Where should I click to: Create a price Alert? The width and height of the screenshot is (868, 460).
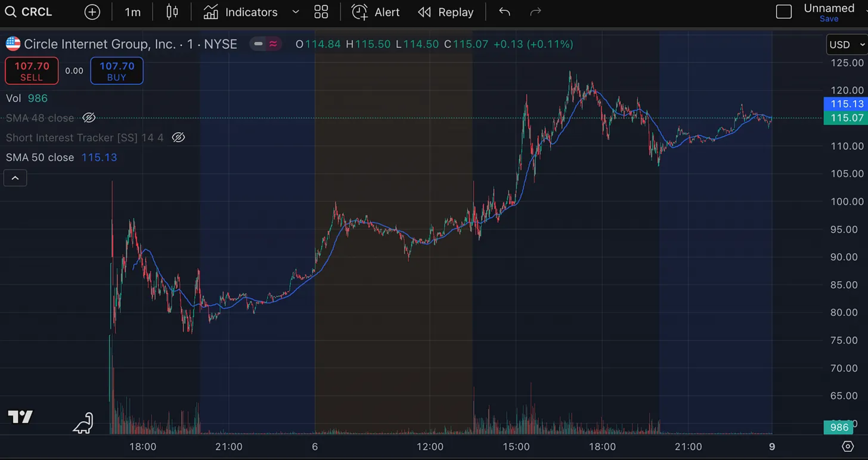click(x=376, y=12)
